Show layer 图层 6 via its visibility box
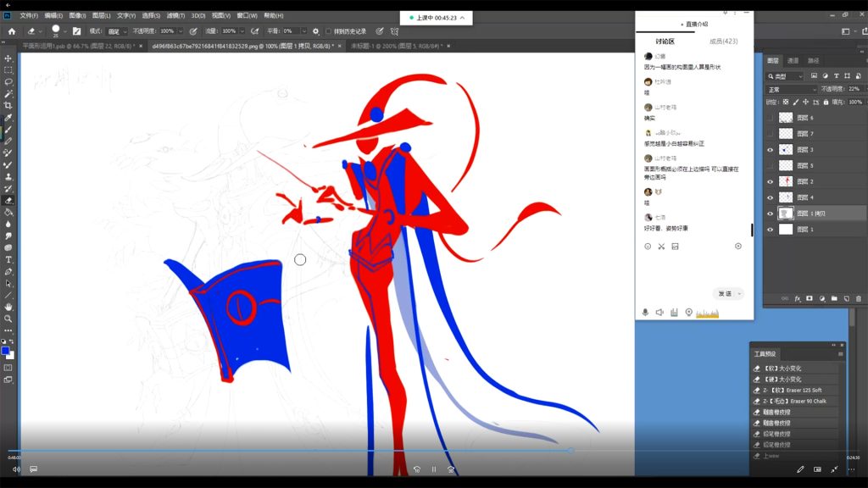Viewport: 868px width, 488px height. (x=770, y=118)
